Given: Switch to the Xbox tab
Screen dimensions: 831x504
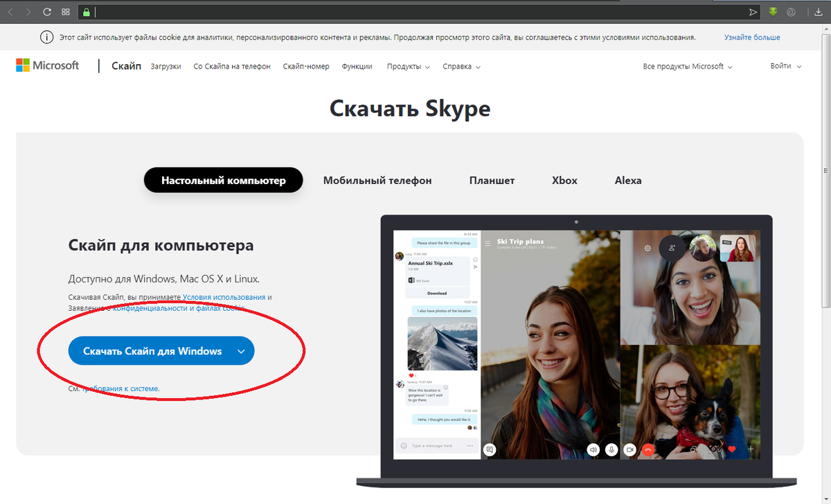Looking at the screenshot, I should click(564, 180).
